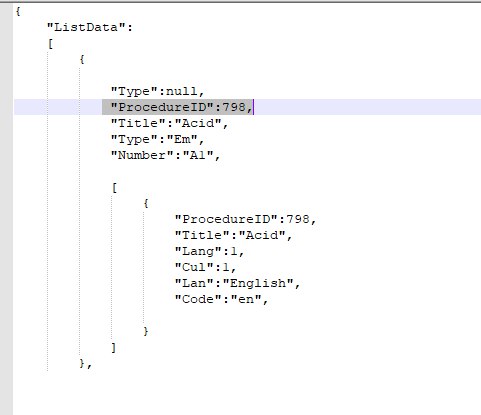Viewport: 481px width, 415px height.
Task: Click the nested array's closing square bracket
Action: 114,348
